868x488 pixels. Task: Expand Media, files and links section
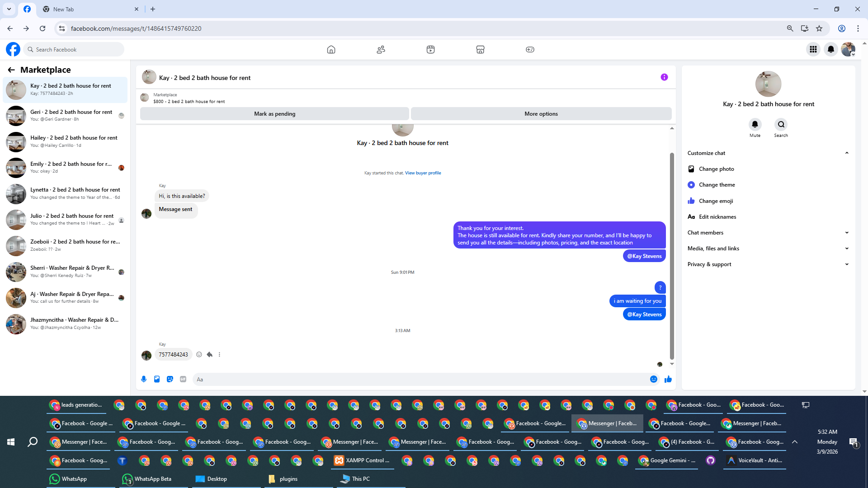click(x=846, y=249)
